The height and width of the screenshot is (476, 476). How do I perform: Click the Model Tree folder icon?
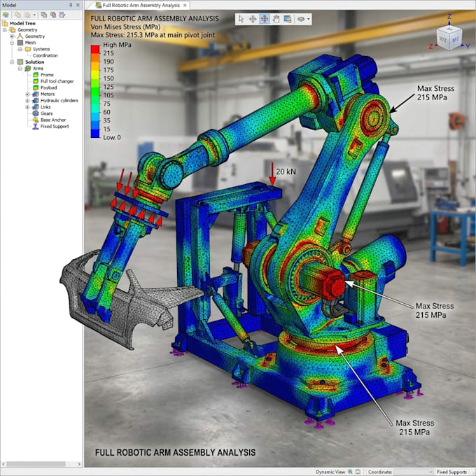pos(5,23)
